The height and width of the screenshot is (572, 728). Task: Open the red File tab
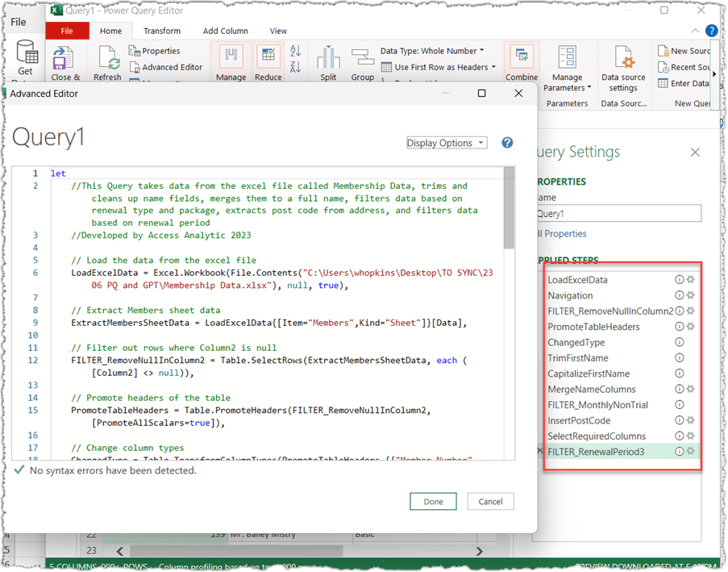pos(68,31)
